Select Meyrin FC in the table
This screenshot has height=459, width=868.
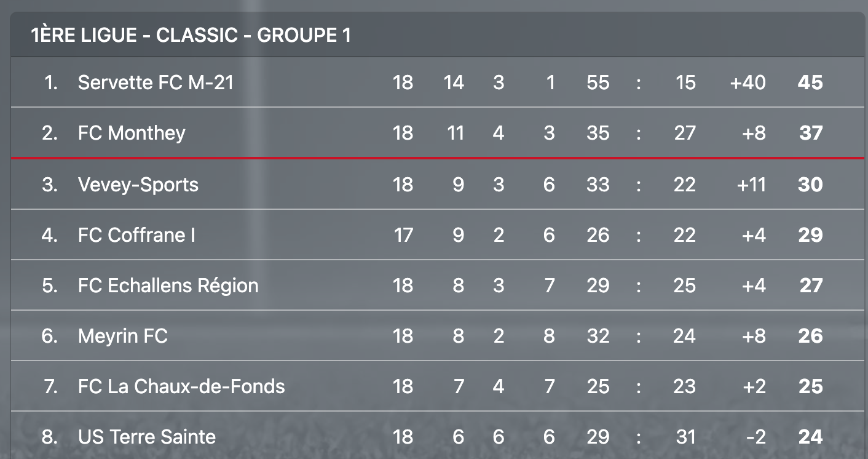[x=123, y=336]
